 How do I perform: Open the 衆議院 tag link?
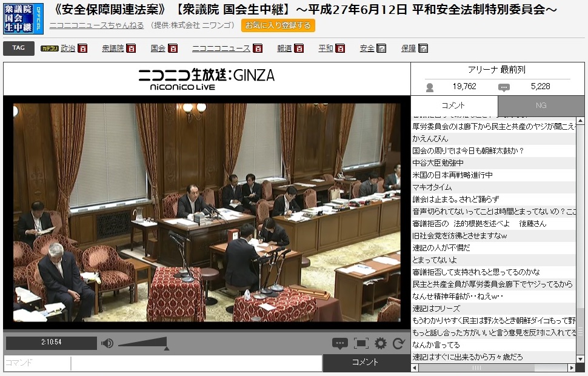113,48
